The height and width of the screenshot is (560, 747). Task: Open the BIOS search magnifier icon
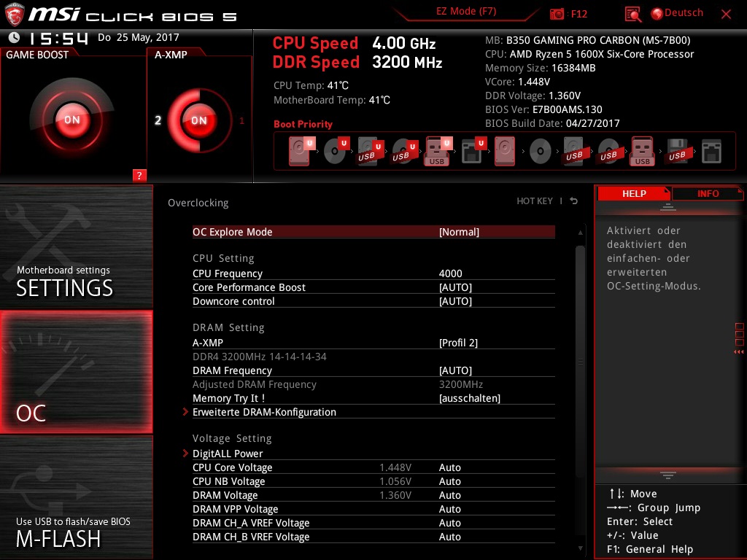tap(632, 15)
